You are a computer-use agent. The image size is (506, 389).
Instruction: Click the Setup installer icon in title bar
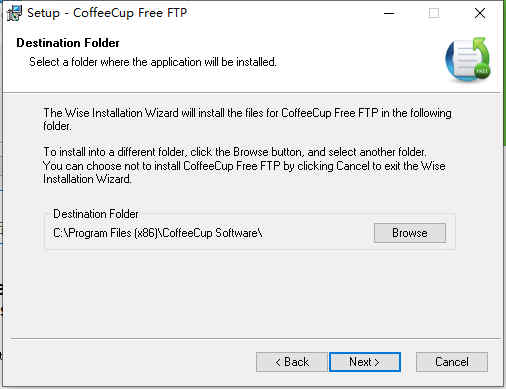[x=14, y=13]
